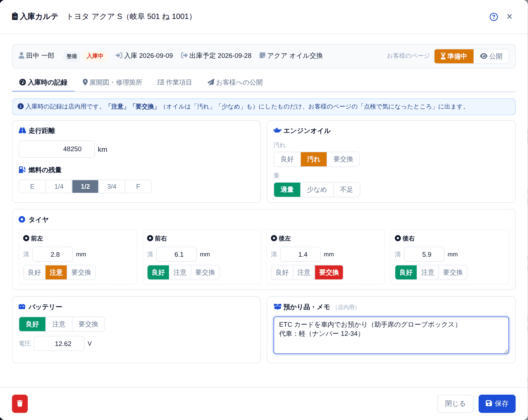Set battery status to 注意
This screenshot has height=420, width=528.
[x=59, y=324]
